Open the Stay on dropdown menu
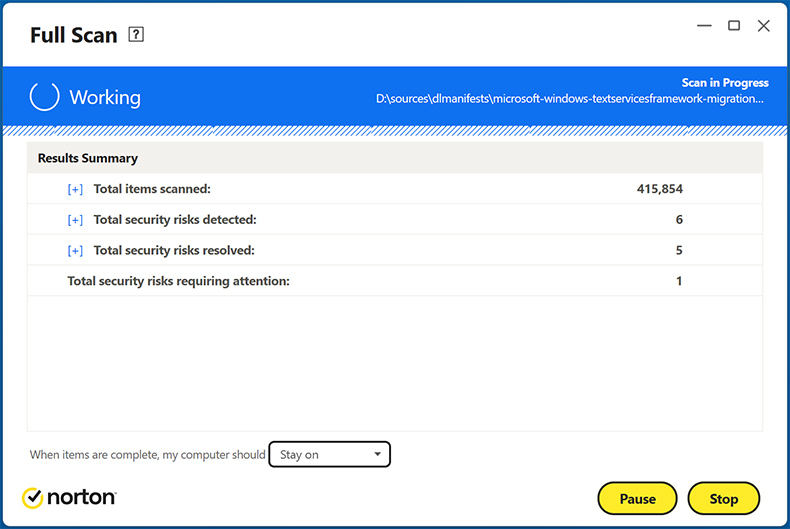Screen dimensions: 790x529 (330, 455)
